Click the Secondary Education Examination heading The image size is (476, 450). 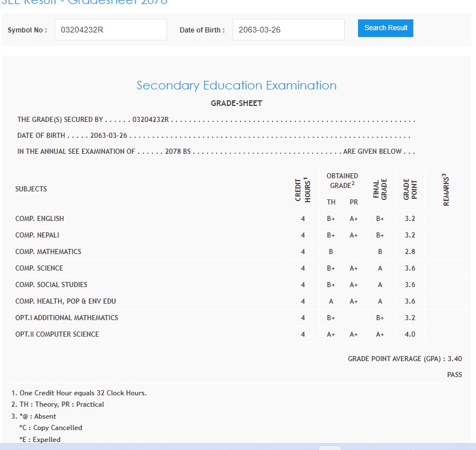(237, 85)
